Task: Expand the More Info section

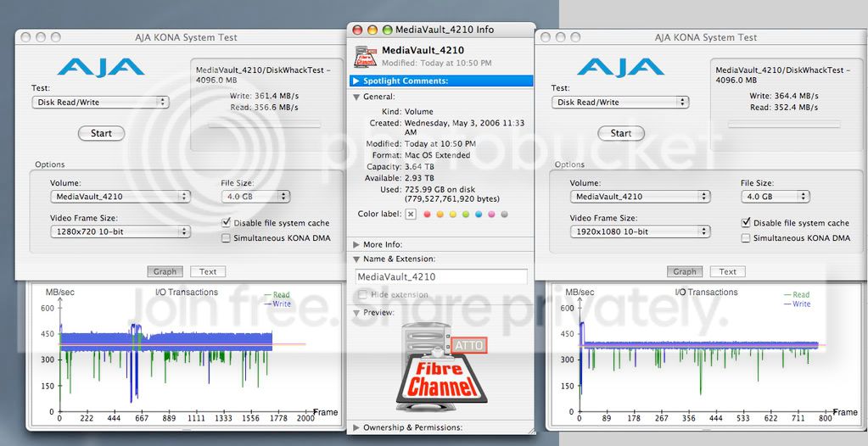Action: (x=356, y=244)
